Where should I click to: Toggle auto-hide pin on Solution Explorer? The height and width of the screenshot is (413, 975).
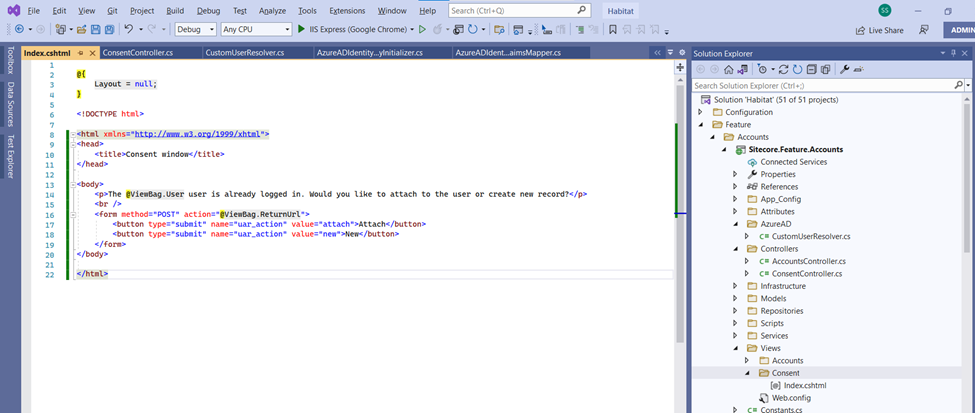[x=953, y=53]
